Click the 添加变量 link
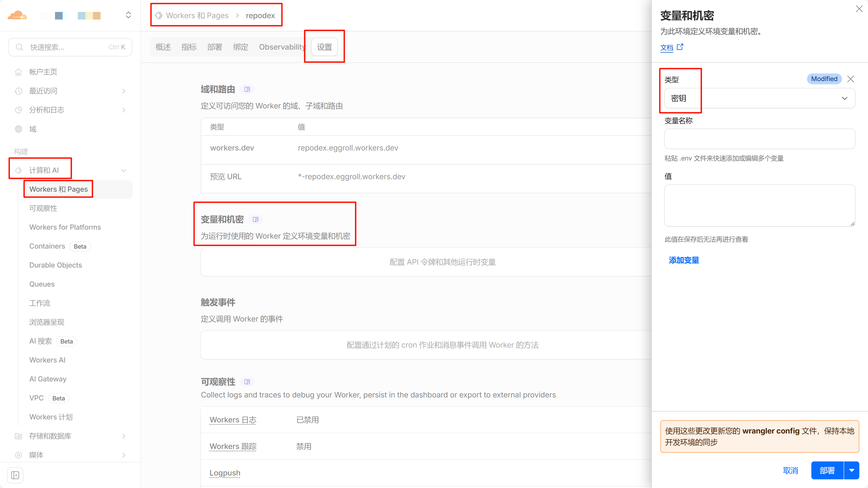The height and width of the screenshot is (488, 868). [x=683, y=260]
